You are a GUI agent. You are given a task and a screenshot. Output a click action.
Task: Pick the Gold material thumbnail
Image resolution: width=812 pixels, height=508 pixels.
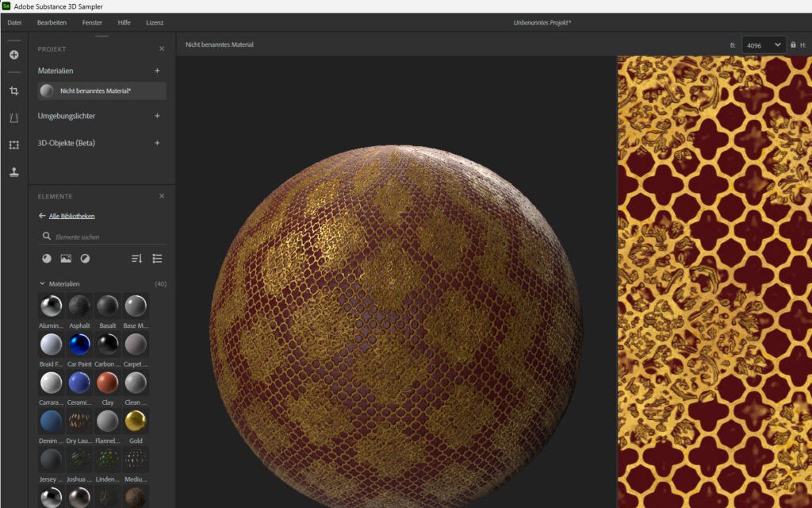[136, 421]
